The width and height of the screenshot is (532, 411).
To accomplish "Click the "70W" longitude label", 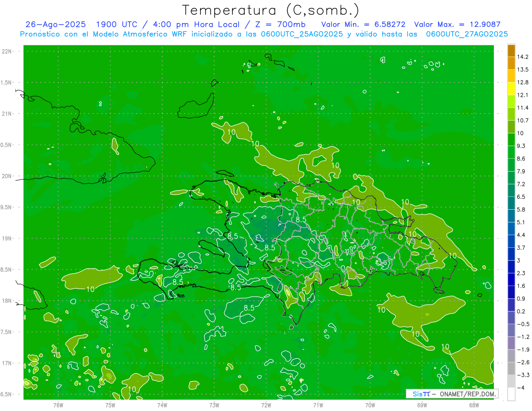I will (x=370, y=405).
